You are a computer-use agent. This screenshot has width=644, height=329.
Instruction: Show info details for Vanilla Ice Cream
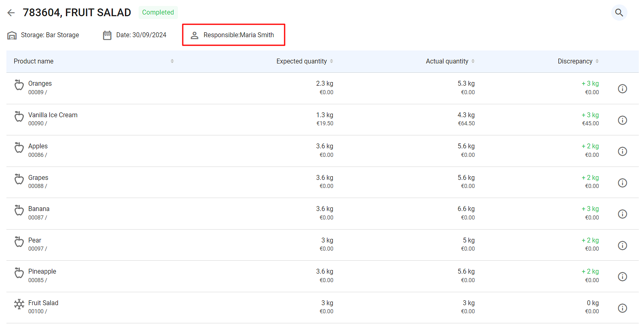pos(622,120)
